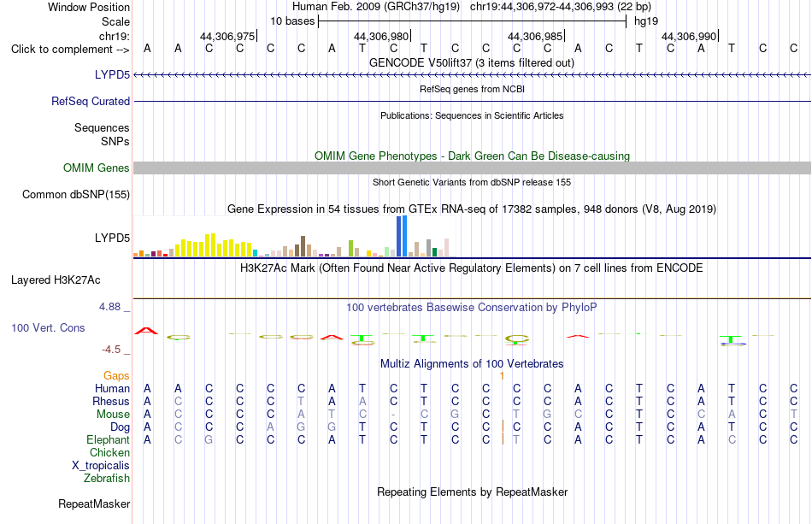Click the RepeatMasker track label
The height and width of the screenshot is (524, 812).
click(94, 503)
